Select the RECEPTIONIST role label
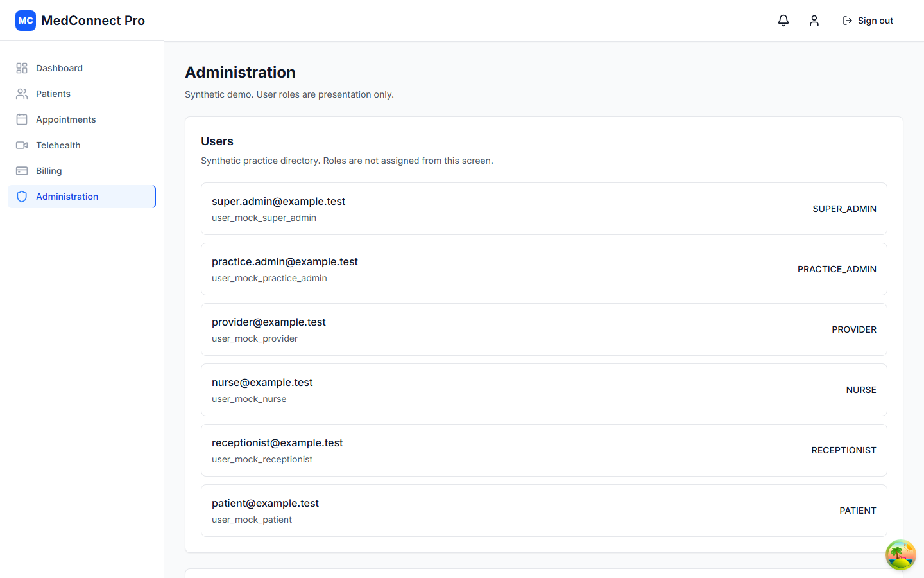Screen dimensions: 924x578 (844, 450)
